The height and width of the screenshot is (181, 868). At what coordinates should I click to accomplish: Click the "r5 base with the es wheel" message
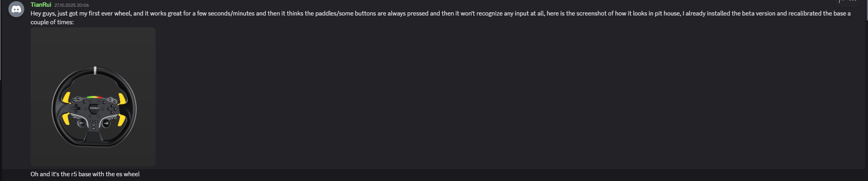pos(85,174)
